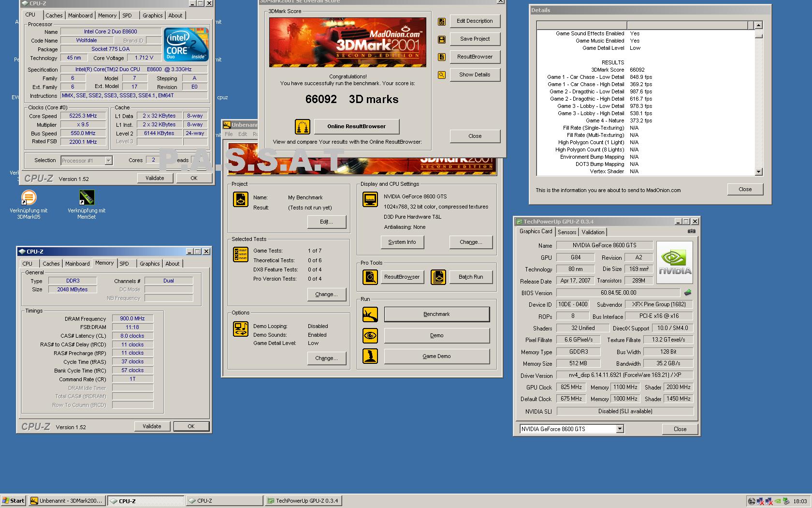The width and height of the screenshot is (812, 508).
Task: Click the GPU-Z screenshot camera icon
Action: tap(692, 231)
